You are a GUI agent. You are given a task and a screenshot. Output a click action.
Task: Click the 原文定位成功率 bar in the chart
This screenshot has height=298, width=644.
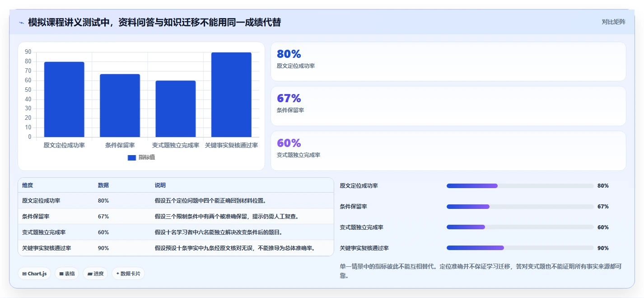click(64, 99)
